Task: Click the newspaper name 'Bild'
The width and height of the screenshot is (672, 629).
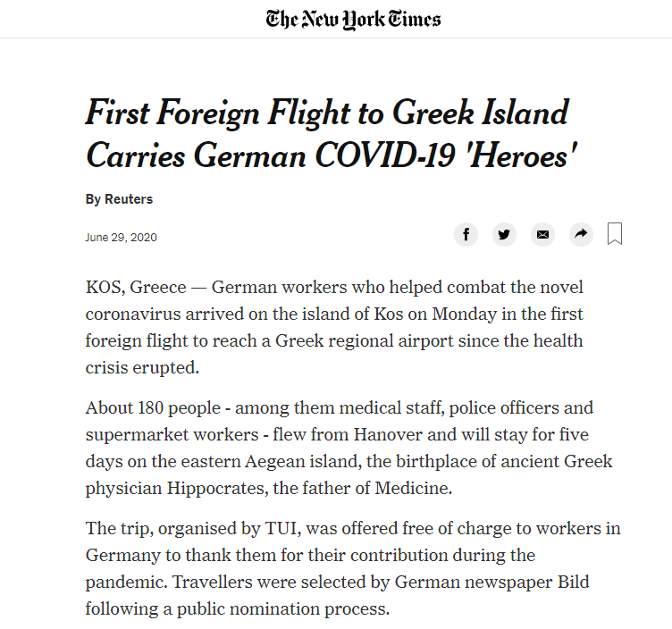Action: pyautogui.click(x=574, y=582)
